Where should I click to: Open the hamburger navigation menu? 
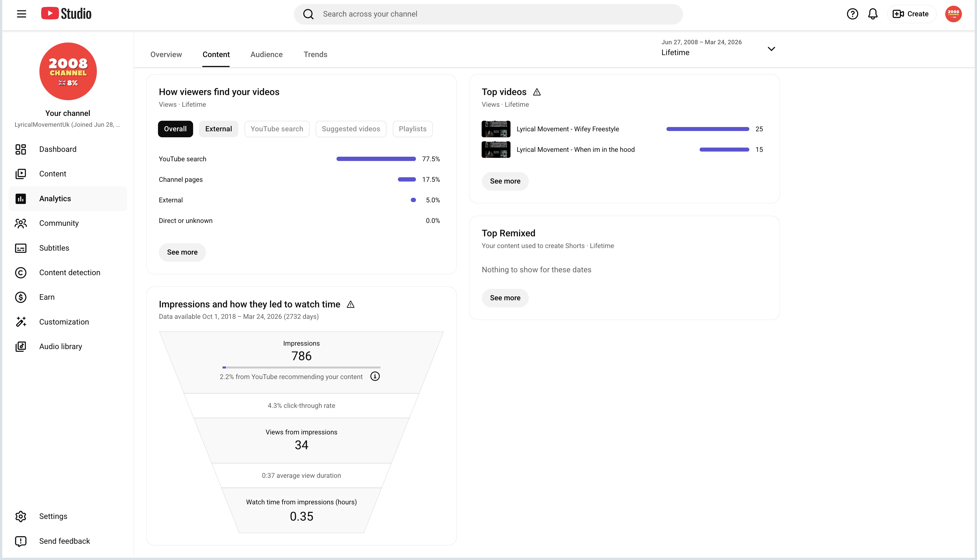click(x=21, y=14)
